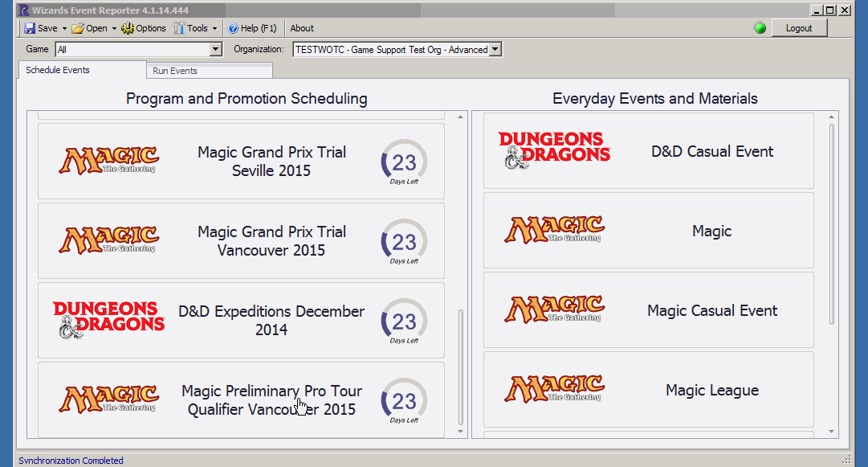The width and height of the screenshot is (868, 467).
Task: Click the Synchronization Completed status text
Action: (71, 461)
